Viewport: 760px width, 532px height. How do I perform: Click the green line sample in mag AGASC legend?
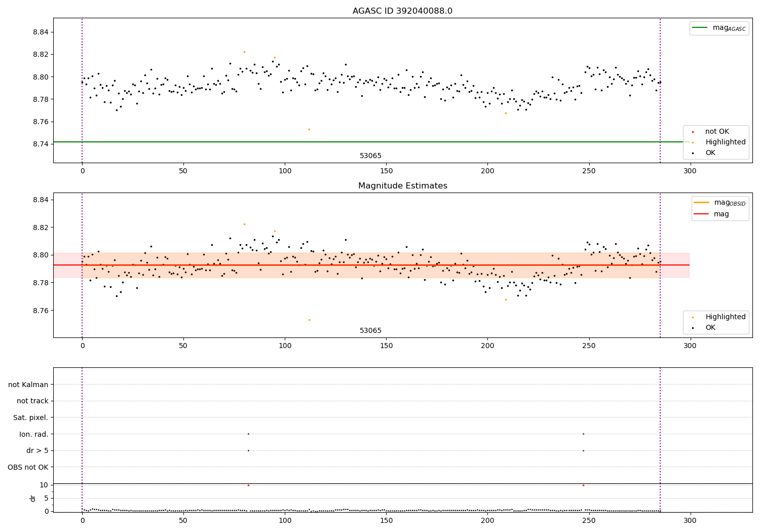[x=700, y=27]
